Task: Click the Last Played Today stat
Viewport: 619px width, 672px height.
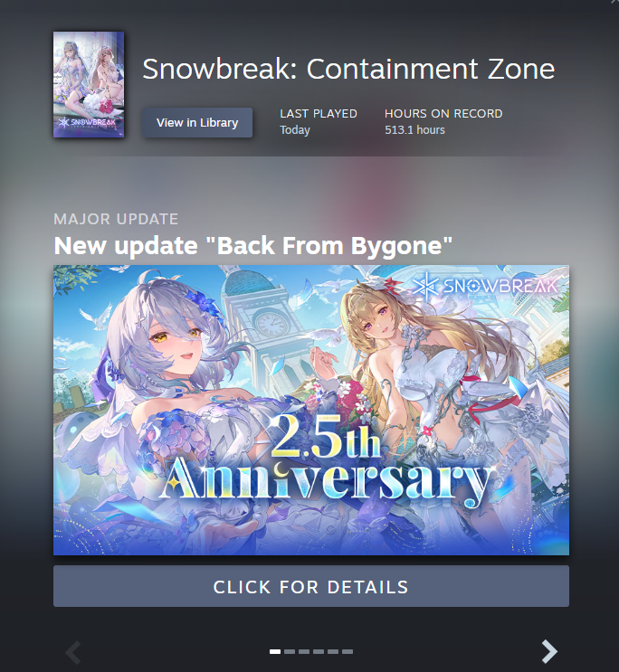Action: [x=319, y=122]
